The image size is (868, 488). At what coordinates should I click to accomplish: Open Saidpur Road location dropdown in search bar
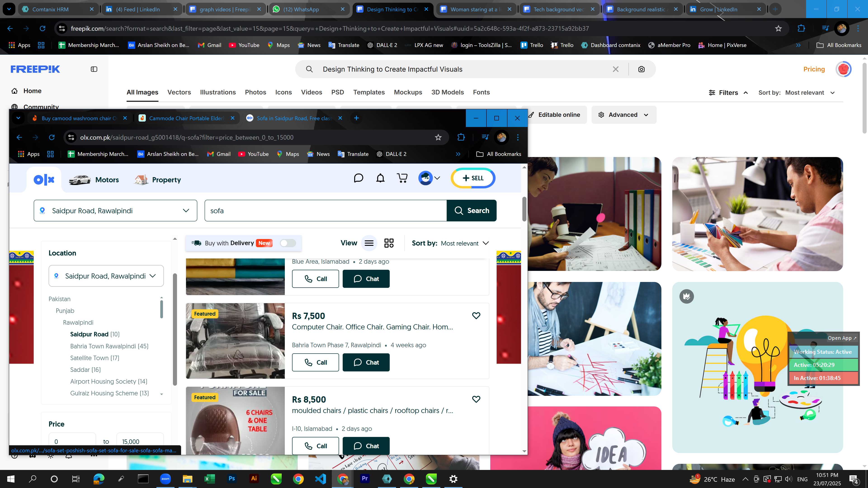115,211
